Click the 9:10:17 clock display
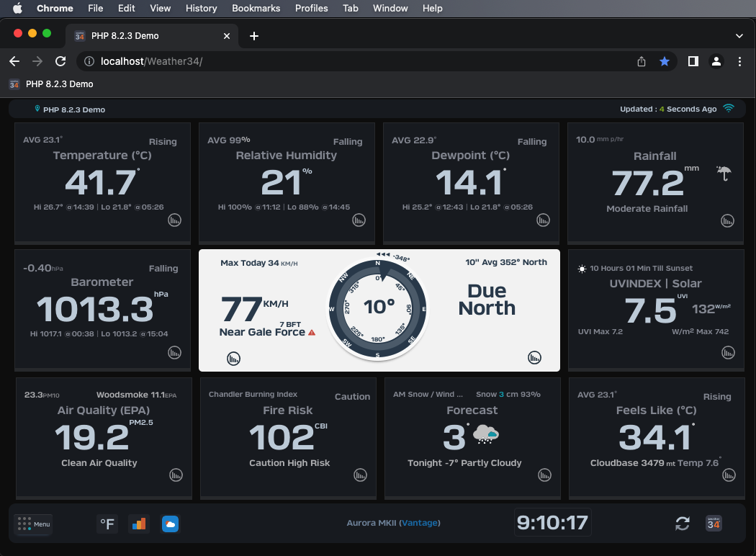Viewport: 756px width, 556px height. click(x=552, y=522)
